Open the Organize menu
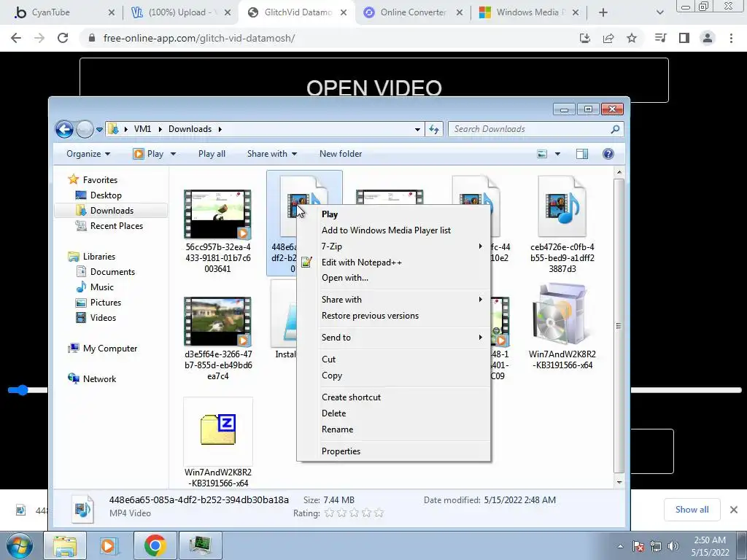 click(88, 154)
